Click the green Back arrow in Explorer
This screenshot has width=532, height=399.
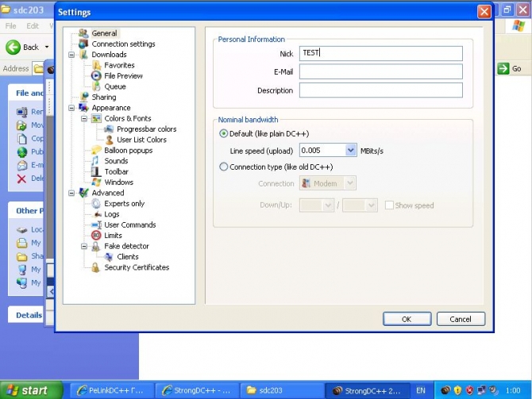[x=13, y=47]
